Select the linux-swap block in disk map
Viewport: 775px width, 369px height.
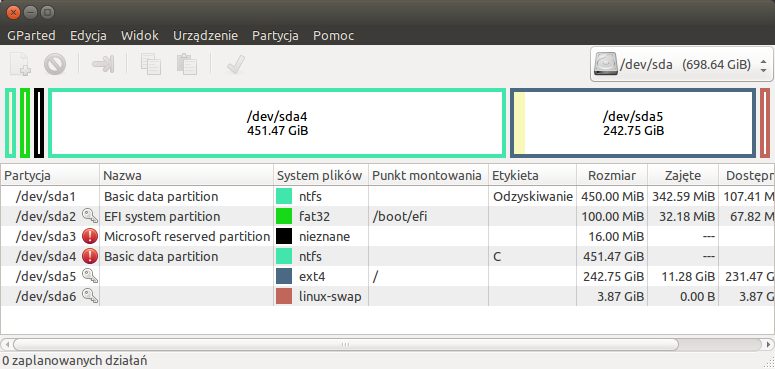pos(765,123)
